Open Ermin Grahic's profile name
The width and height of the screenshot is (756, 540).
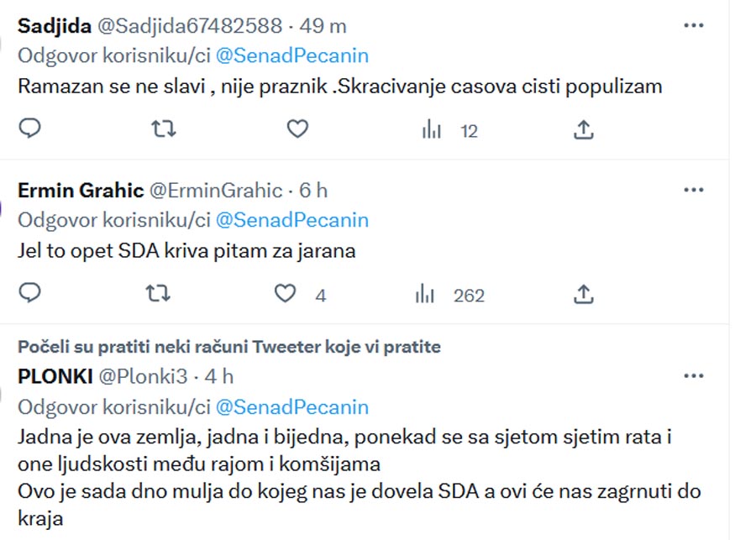coord(81,191)
